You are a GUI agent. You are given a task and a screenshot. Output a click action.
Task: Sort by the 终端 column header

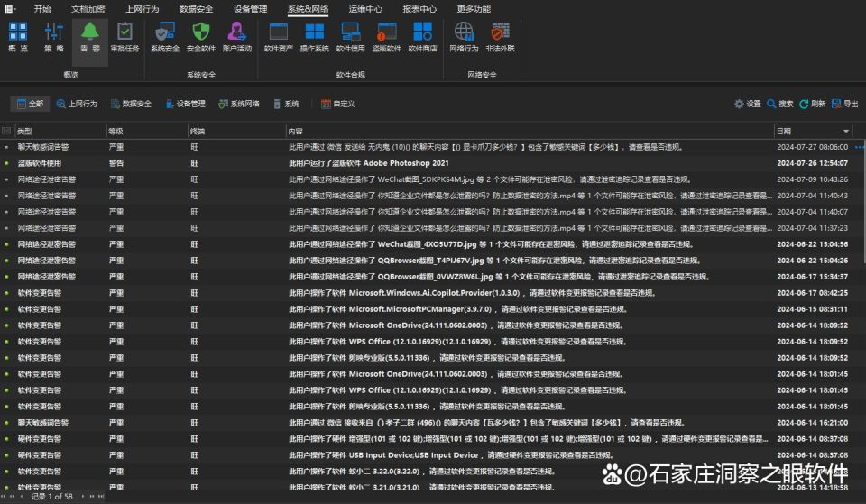click(x=236, y=132)
